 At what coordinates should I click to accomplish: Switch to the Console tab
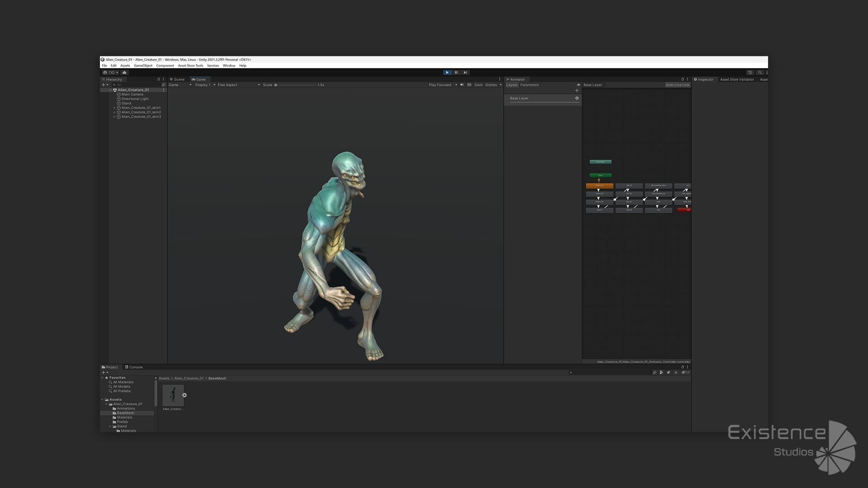[134, 367]
